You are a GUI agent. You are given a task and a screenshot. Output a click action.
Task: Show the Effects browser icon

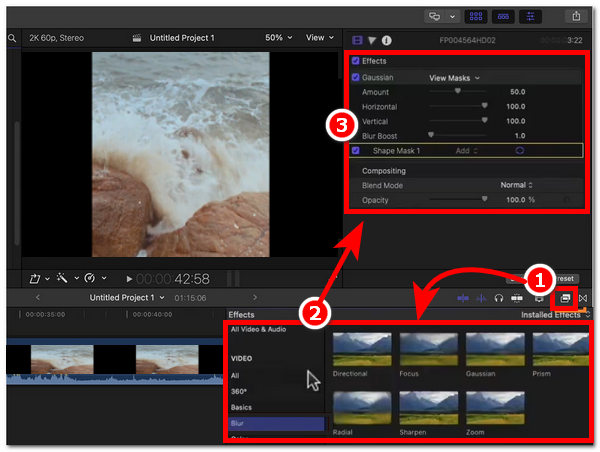tap(565, 298)
